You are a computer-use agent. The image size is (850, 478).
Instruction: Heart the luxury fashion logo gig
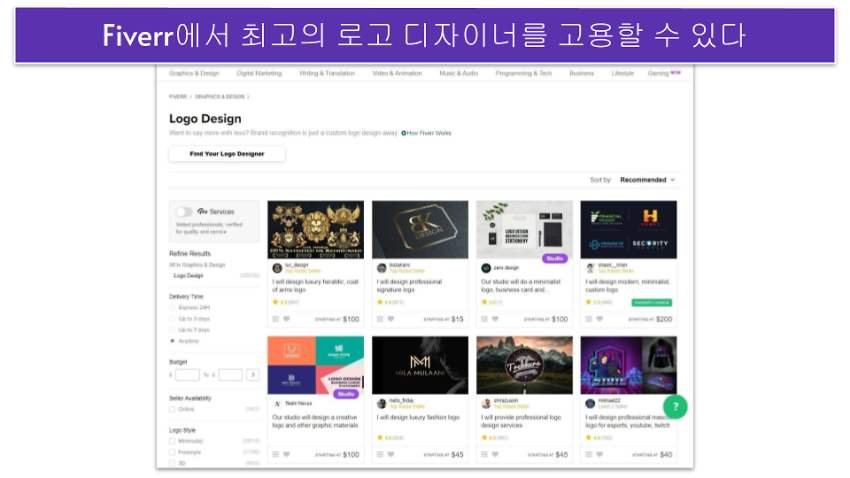click(x=391, y=454)
